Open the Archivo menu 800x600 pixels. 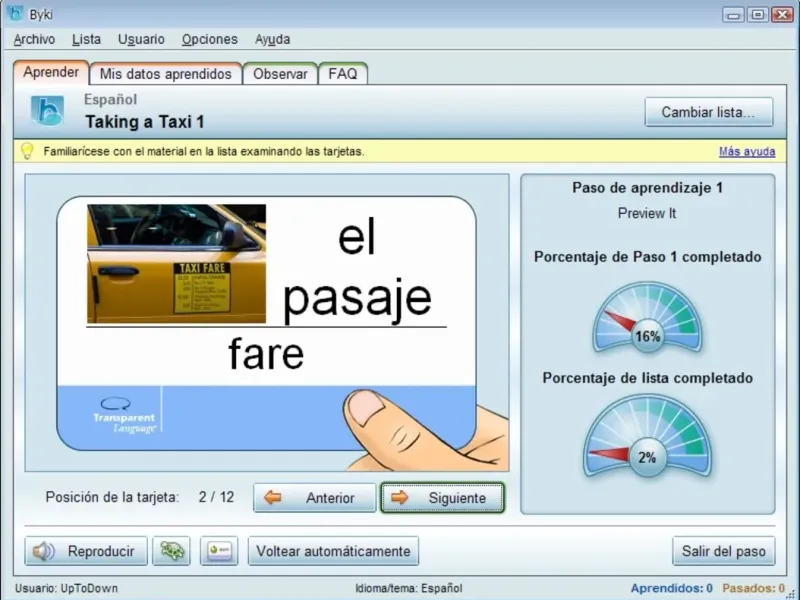click(34, 39)
